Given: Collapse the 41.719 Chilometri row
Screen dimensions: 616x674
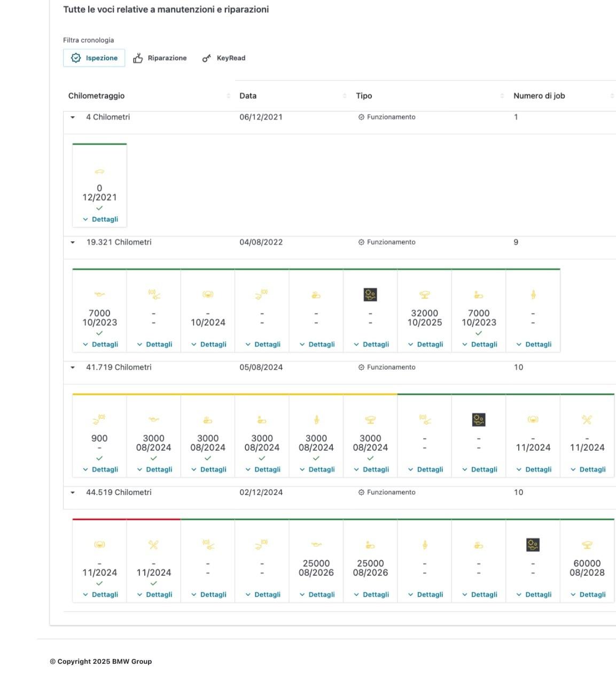Looking at the screenshot, I should (x=73, y=367).
